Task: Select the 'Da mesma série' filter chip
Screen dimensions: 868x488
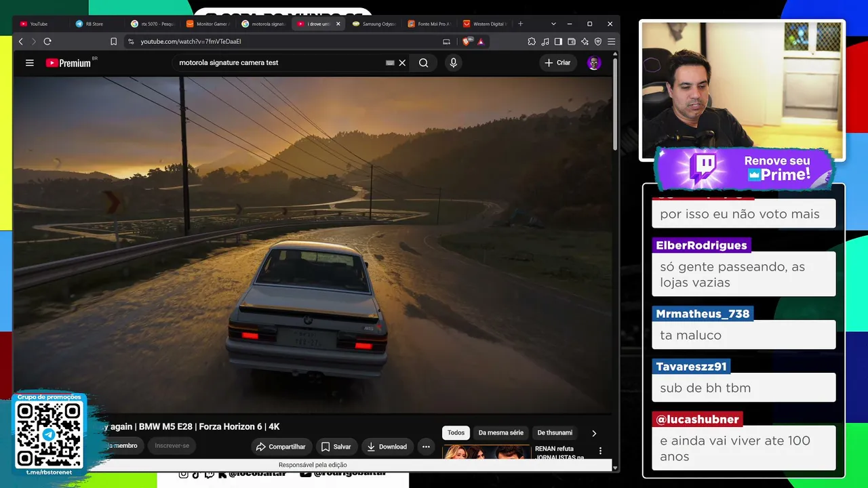Action: (x=501, y=432)
